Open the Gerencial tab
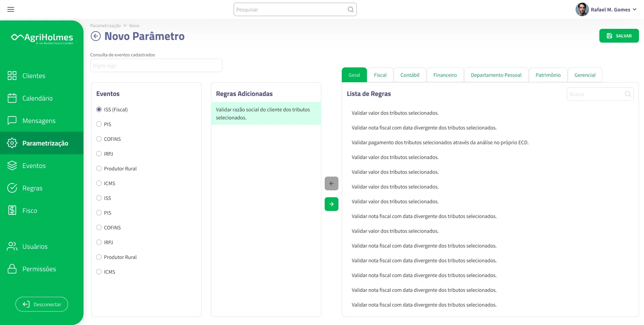This screenshot has height=325, width=644. click(x=585, y=75)
